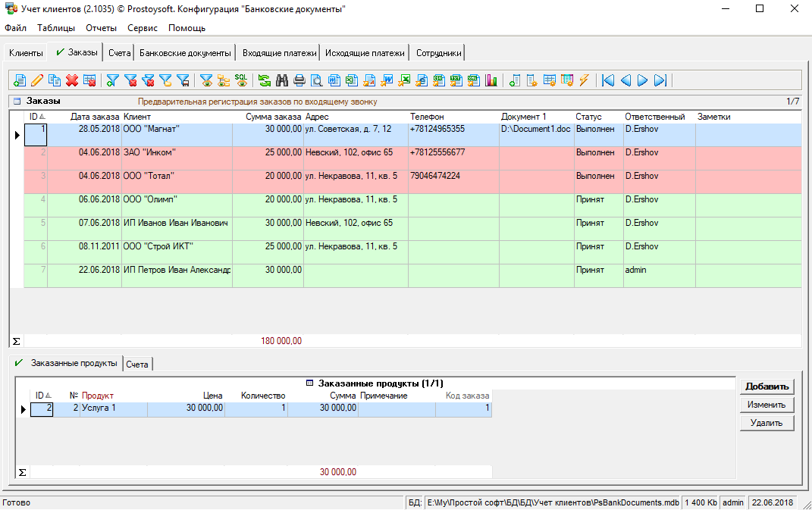This screenshot has height=510, width=812.
Task: Click the Заказы panel header icon
Action: [x=17, y=101]
